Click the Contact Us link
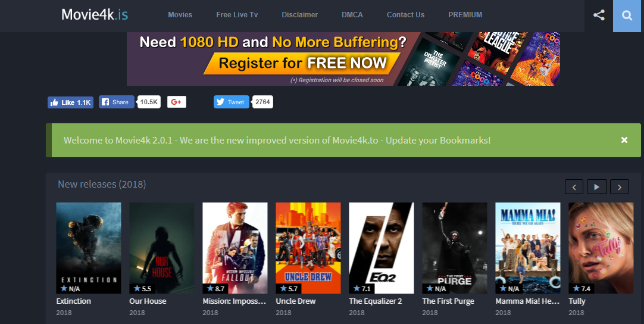Image resolution: width=644 pixels, height=324 pixels. (x=406, y=15)
